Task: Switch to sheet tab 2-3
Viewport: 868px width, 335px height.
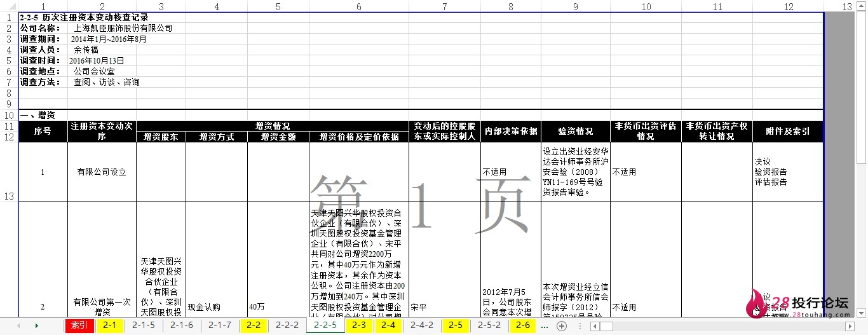Action: click(359, 325)
